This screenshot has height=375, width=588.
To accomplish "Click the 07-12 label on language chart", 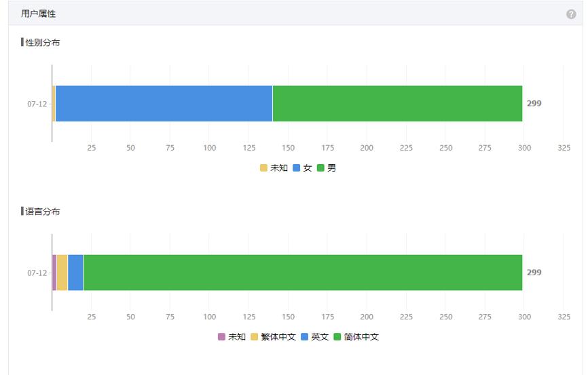I will [x=37, y=273].
